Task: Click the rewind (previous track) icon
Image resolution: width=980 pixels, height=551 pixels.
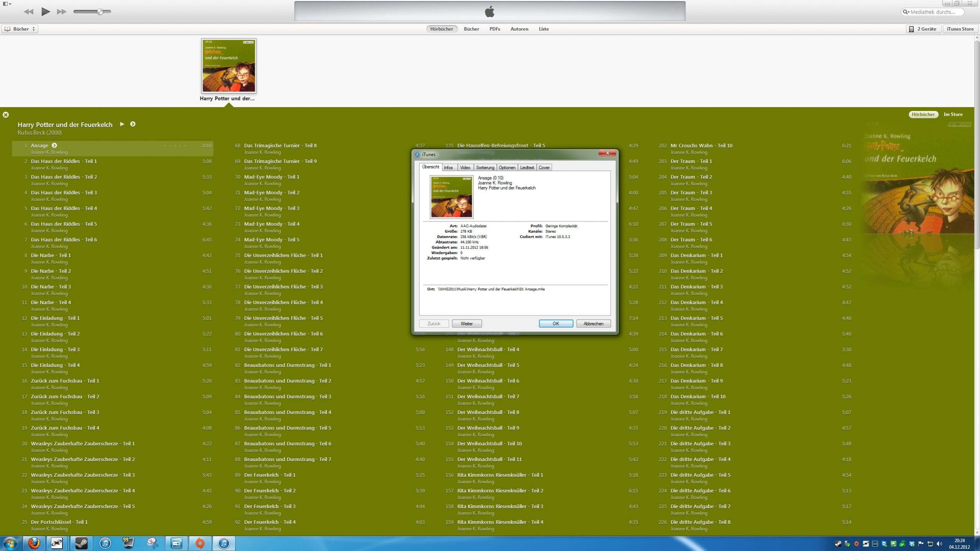Action: [28, 11]
